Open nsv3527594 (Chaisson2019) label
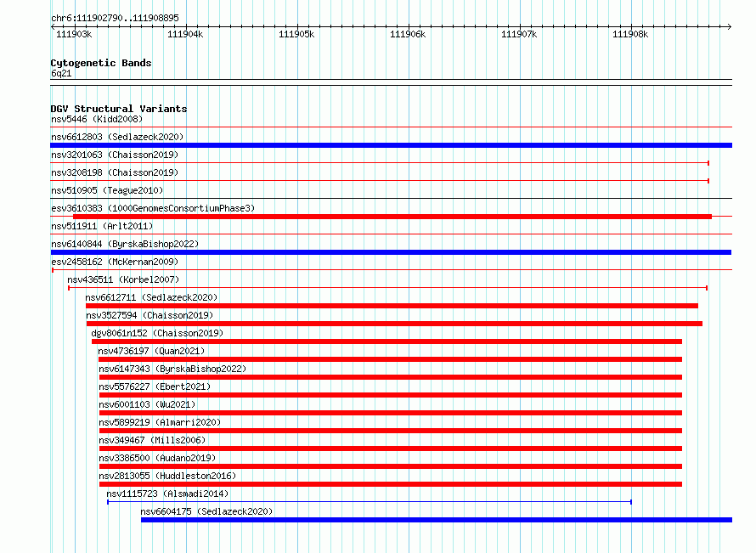Screen dimensions: 756x553 [x=150, y=315]
